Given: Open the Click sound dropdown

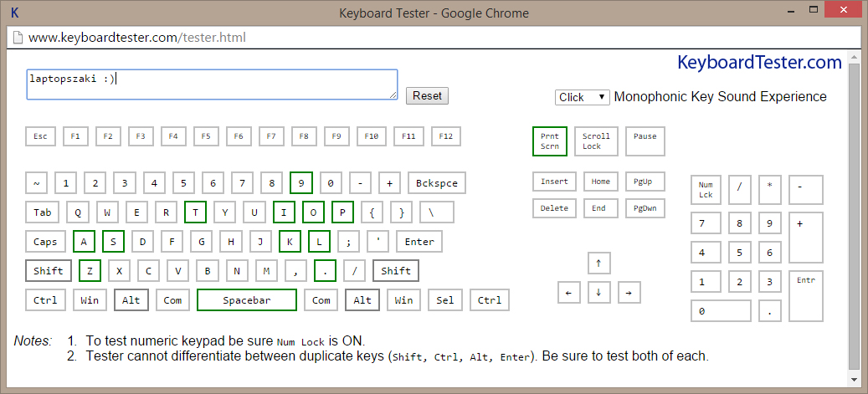Looking at the screenshot, I should [583, 97].
